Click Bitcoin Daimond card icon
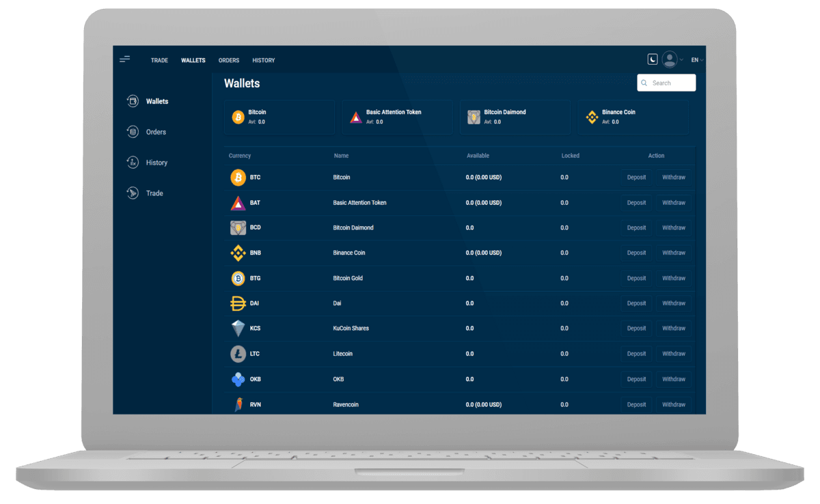This screenshot has width=820, height=504. (x=474, y=117)
